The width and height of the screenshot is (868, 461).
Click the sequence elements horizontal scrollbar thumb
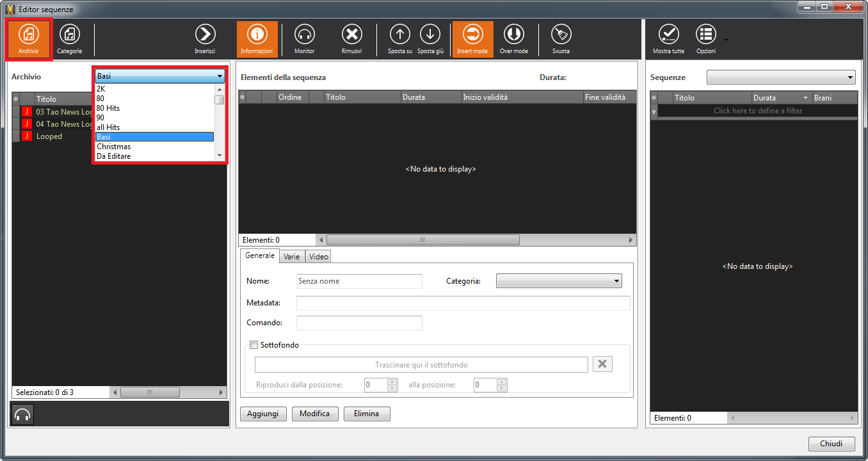(x=422, y=240)
